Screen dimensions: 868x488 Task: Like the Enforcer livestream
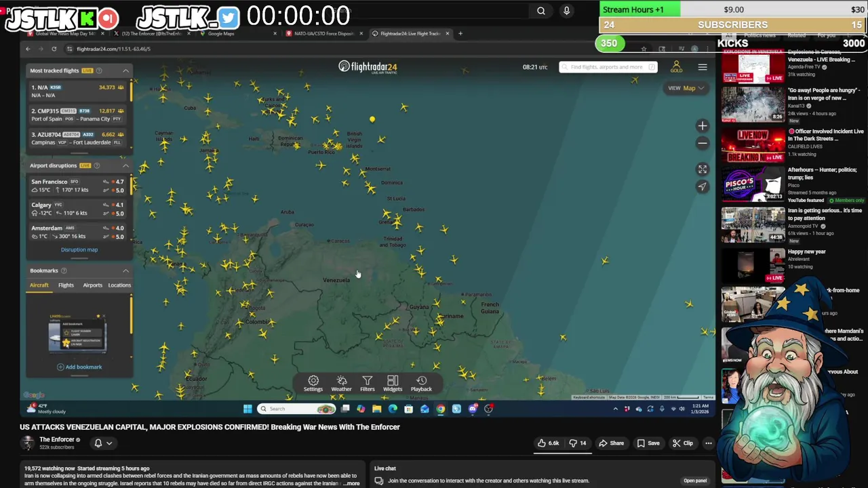click(549, 443)
